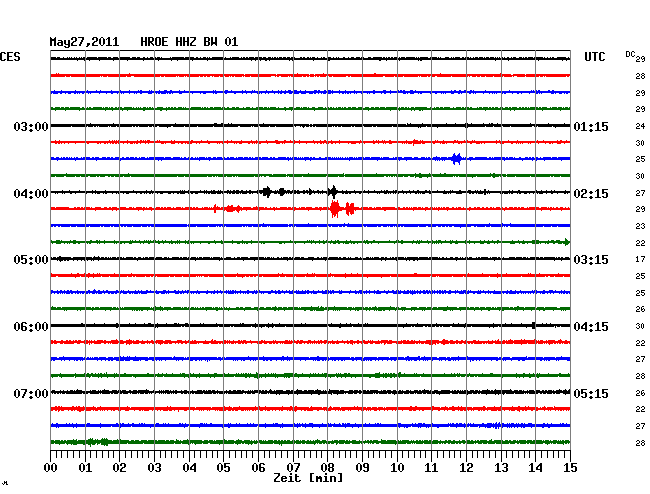This screenshot has width=650, height=494.
Task: Click the 10 minute axis label
Action: tap(397, 468)
